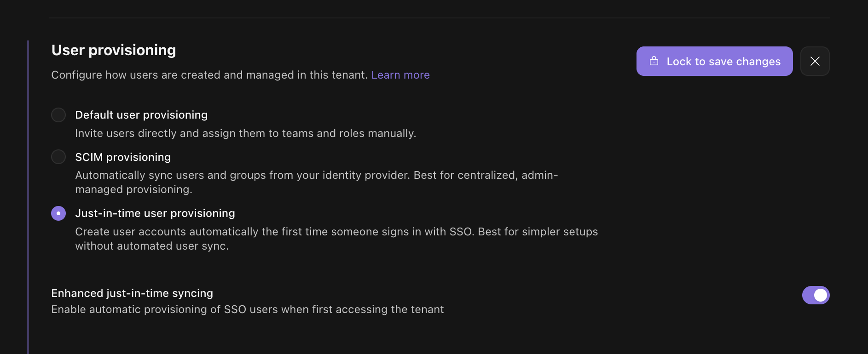868x354 pixels.
Task: Click the 'Automatically sync users and groups' description
Action: click(316, 175)
